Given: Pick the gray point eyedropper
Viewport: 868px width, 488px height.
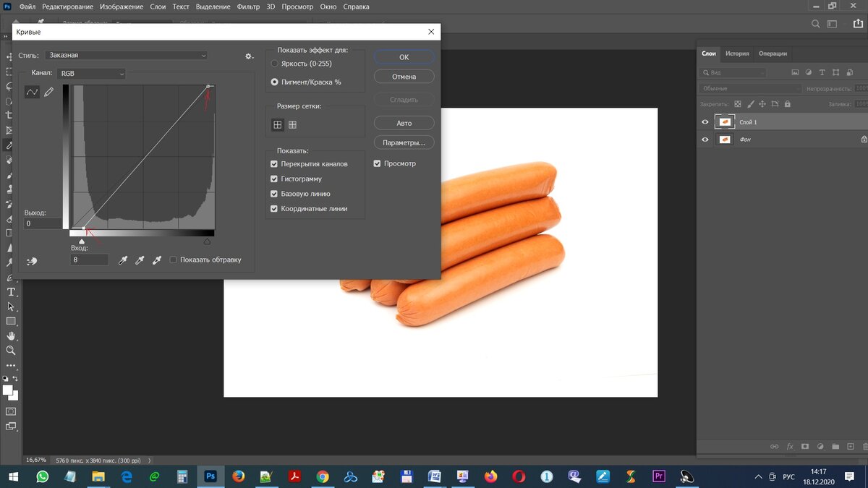Looking at the screenshot, I should [140, 260].
